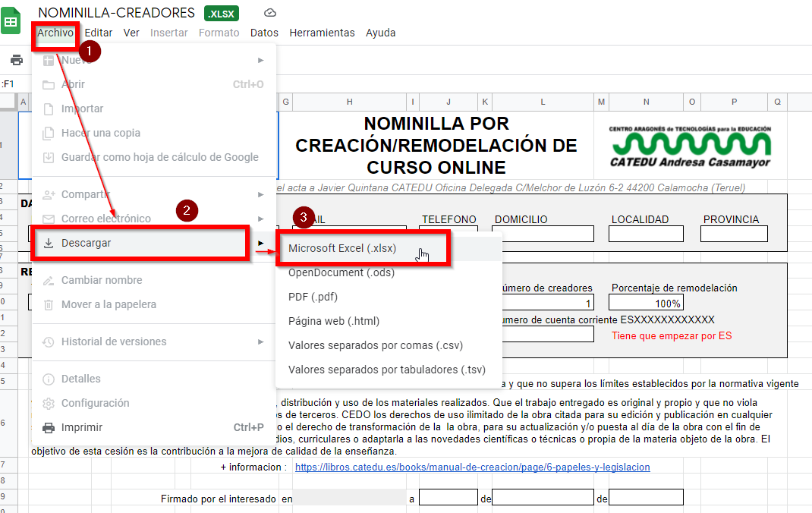Click the NOMINILLA-CREADORES document title
812x513 pixels.
pos(117,13)
